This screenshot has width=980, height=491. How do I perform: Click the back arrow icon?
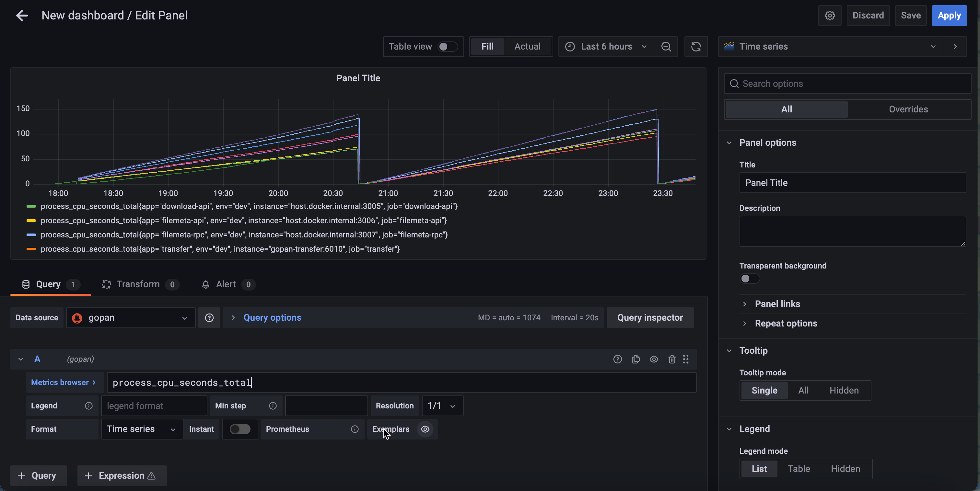coord(22,16)
